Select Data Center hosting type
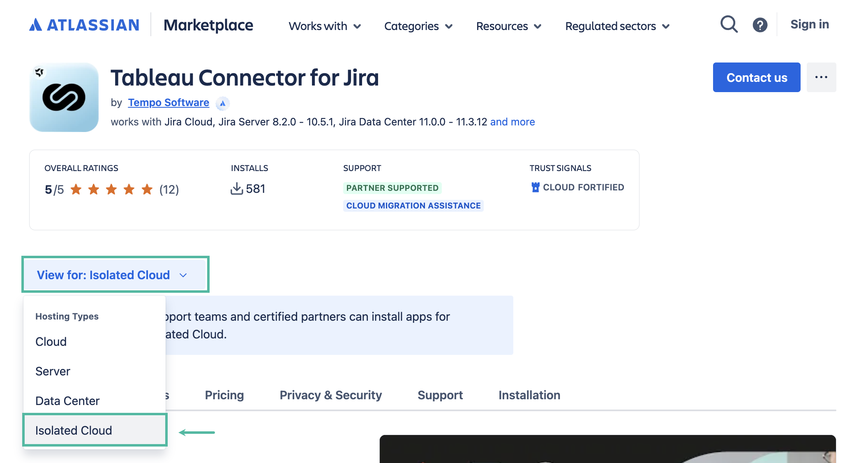The width and height of the screenshot is (868, 463). [95, 401]
